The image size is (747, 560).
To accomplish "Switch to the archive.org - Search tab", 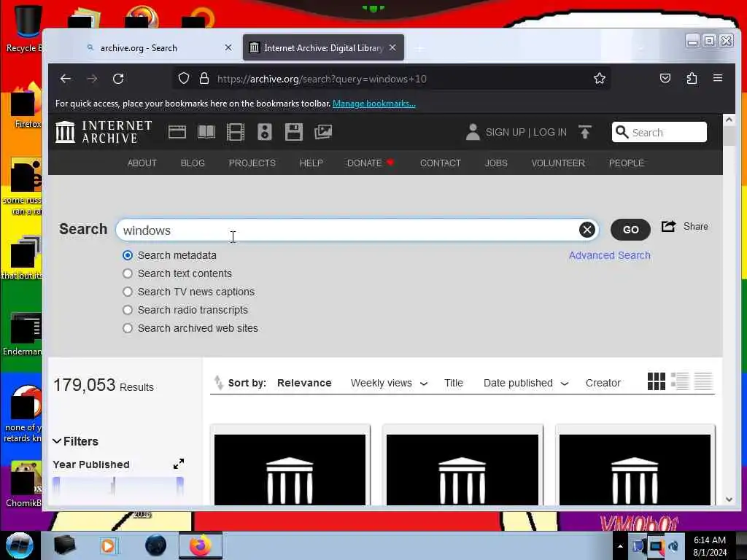I will [139, 48].
